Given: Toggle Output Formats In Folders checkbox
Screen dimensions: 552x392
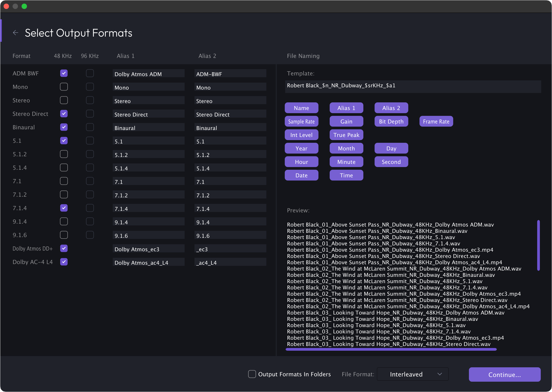Looking at the screenshot, I should tap(252, 374).
